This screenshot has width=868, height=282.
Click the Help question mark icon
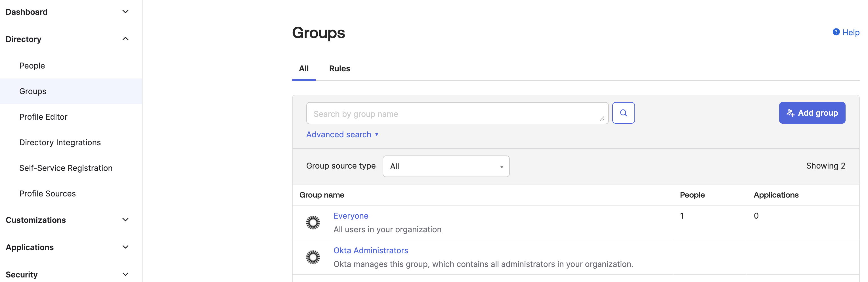coord(836,32)
